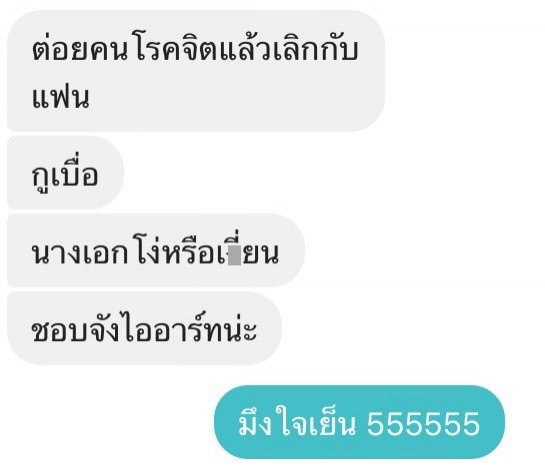The width and height of the screenshot is (545, 467).
Task: Tap the ชอบจังไออาร์ทน่ะ message bubble
Action: [144, 328]
